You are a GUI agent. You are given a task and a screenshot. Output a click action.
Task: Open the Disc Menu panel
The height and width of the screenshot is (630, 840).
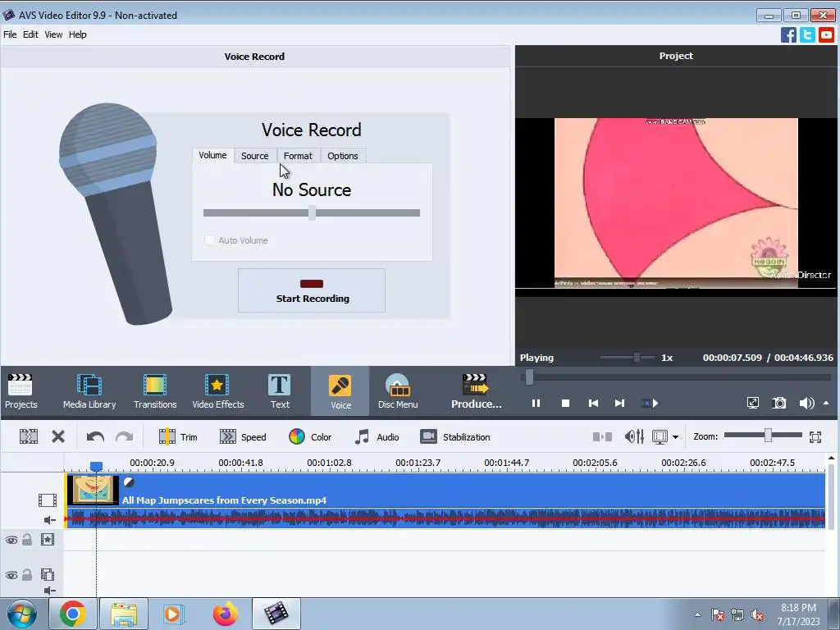[x=398, y=391]
